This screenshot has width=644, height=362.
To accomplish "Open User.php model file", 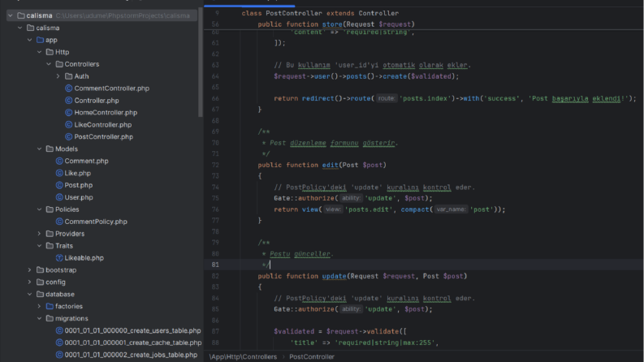I will (x=79, y=197).
